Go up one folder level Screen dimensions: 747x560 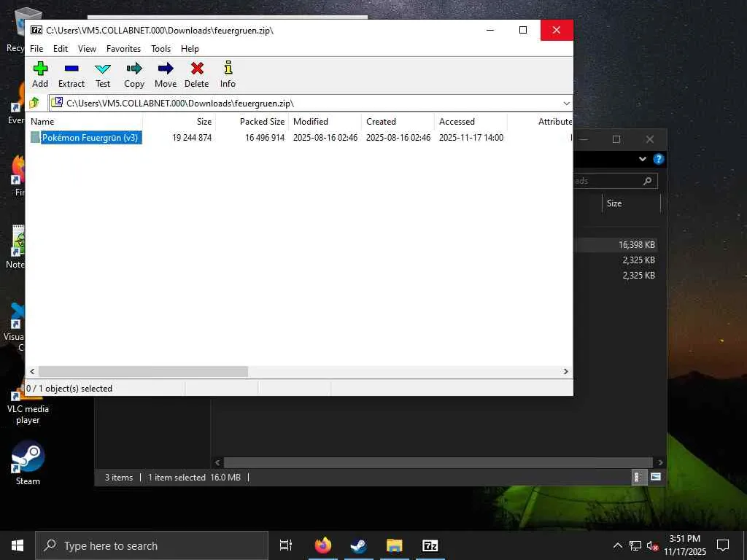[34, 103]
